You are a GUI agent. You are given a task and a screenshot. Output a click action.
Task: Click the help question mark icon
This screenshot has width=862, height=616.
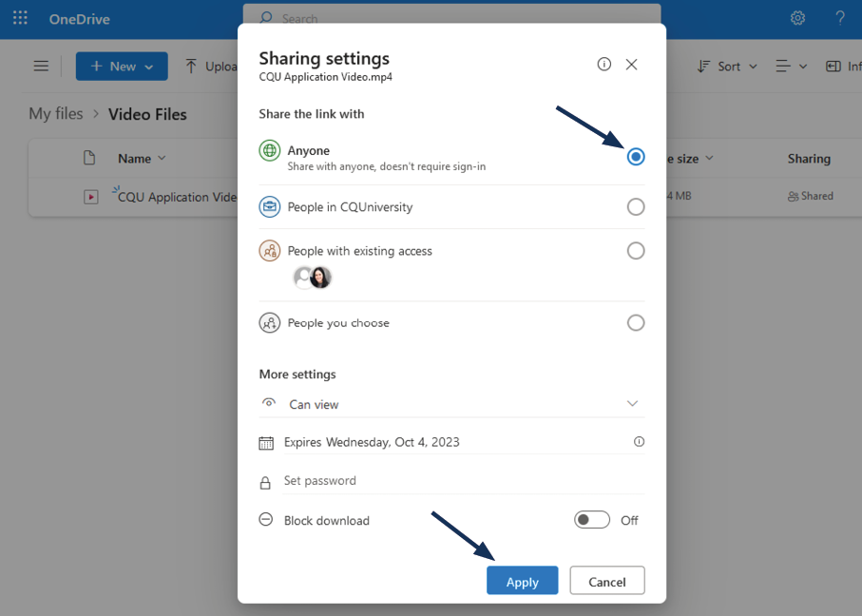tap(840, 19)
